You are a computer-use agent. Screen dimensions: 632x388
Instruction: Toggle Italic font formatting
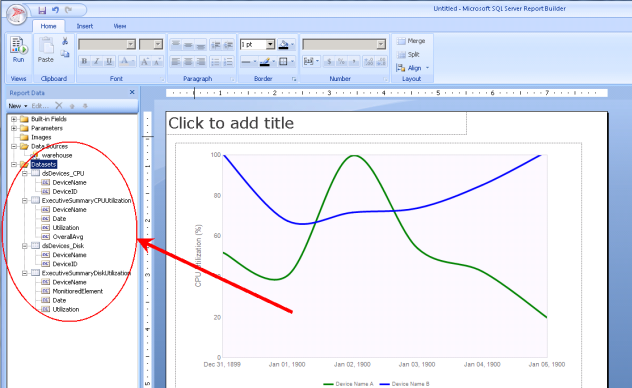[97, 61]
